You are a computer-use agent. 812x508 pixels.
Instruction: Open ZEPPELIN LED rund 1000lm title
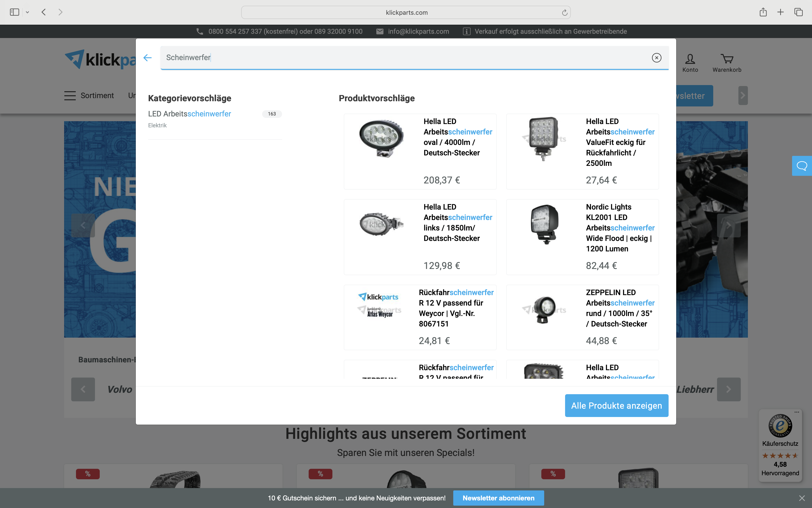click(x=620, y=308)
